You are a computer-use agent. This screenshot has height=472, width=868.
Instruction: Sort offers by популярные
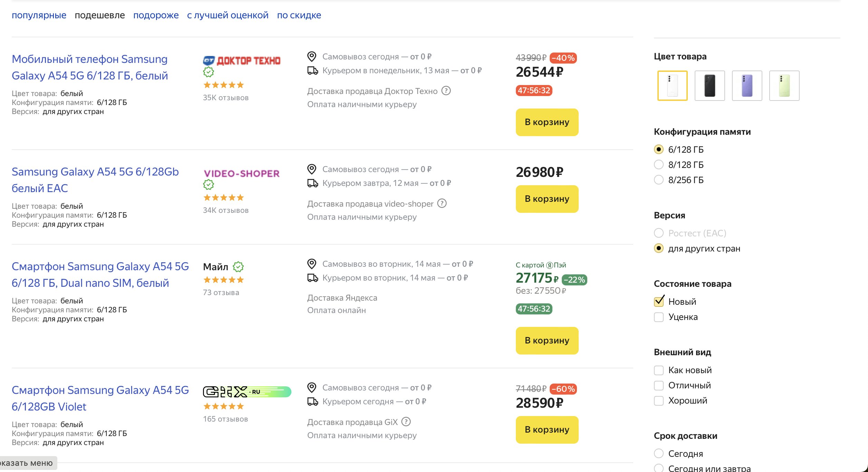39,15
